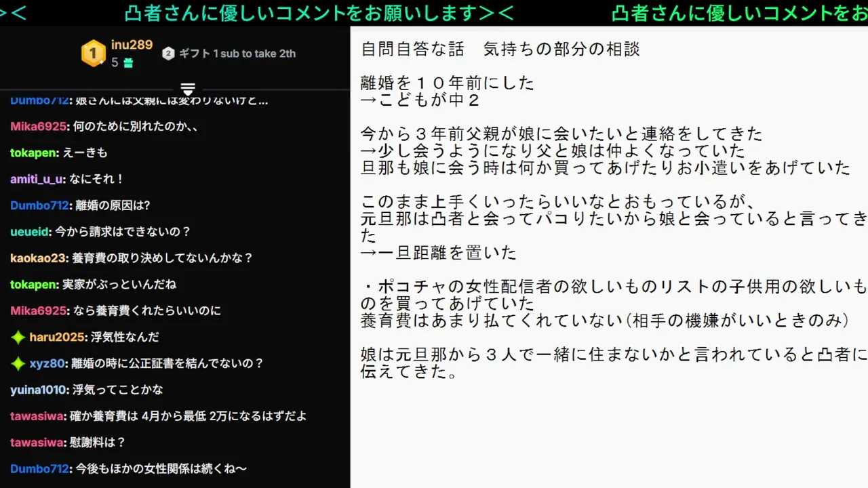
Task: Click 'ギフト 1 sub to take 2th' text
Action: coord(237,54)
